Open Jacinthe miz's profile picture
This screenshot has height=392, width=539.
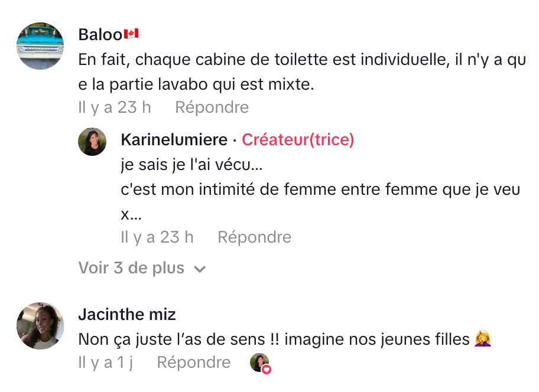[40, 326]
